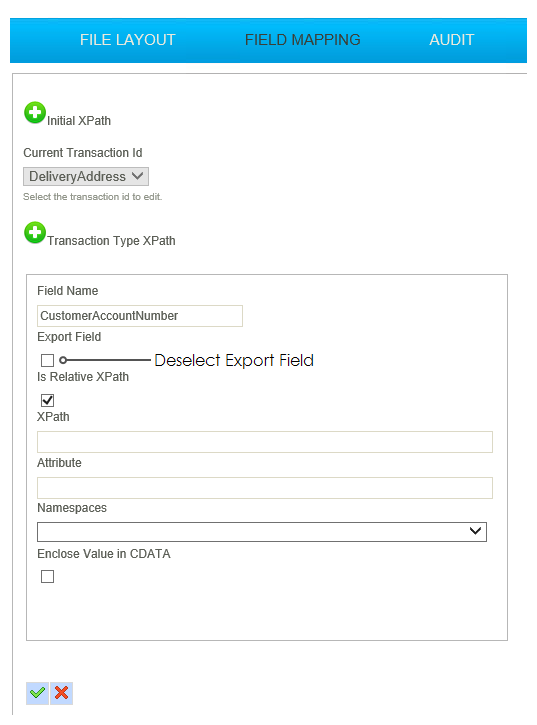
Task: Uncheck the Is Relative XPath checkbox
Action: point(48,400)
